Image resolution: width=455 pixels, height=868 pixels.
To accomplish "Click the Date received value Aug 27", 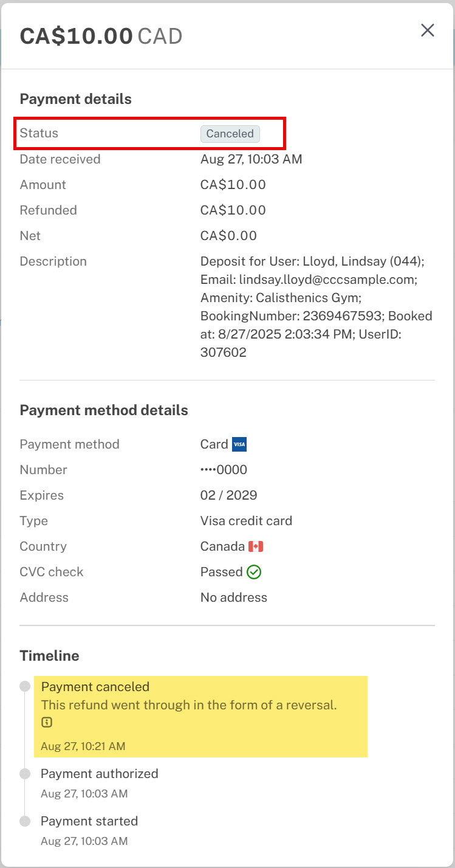I will 251,159.
